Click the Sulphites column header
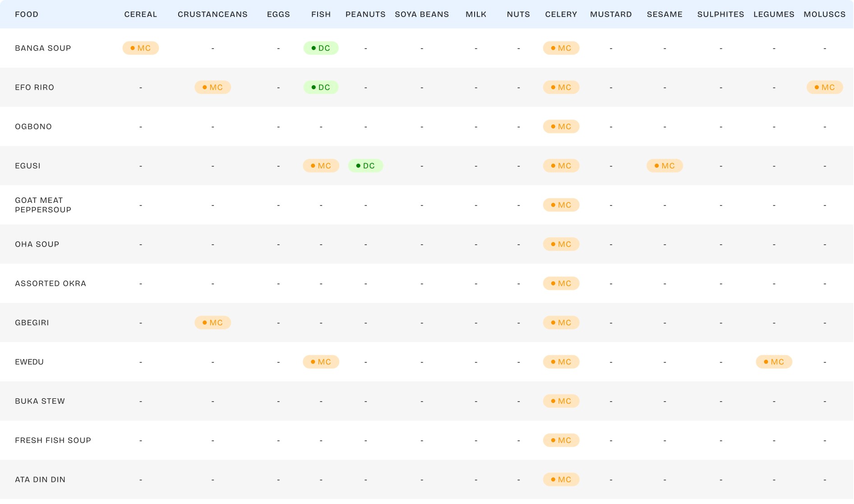This screenshot has width=854, height=504. [720, 14]
